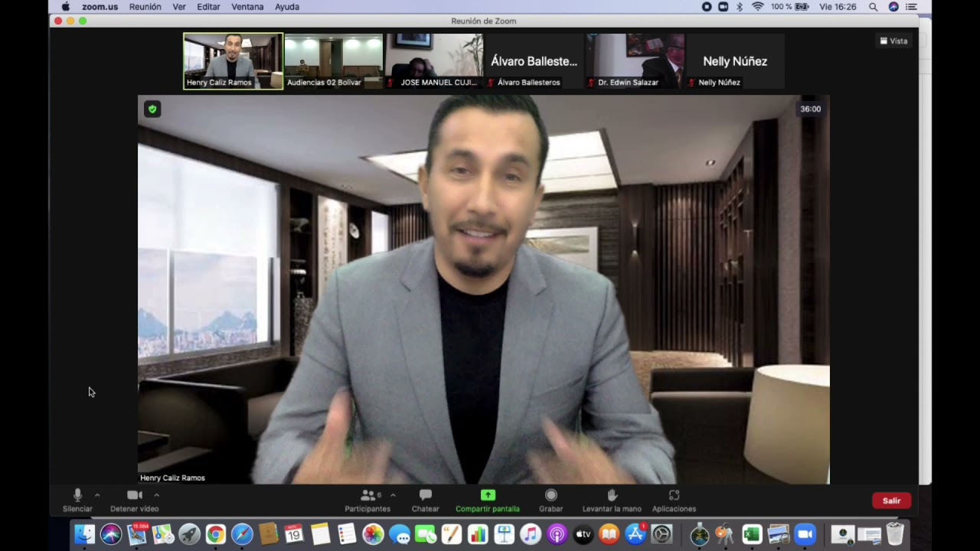Leave the meeting with Salir

pos(891,500)
